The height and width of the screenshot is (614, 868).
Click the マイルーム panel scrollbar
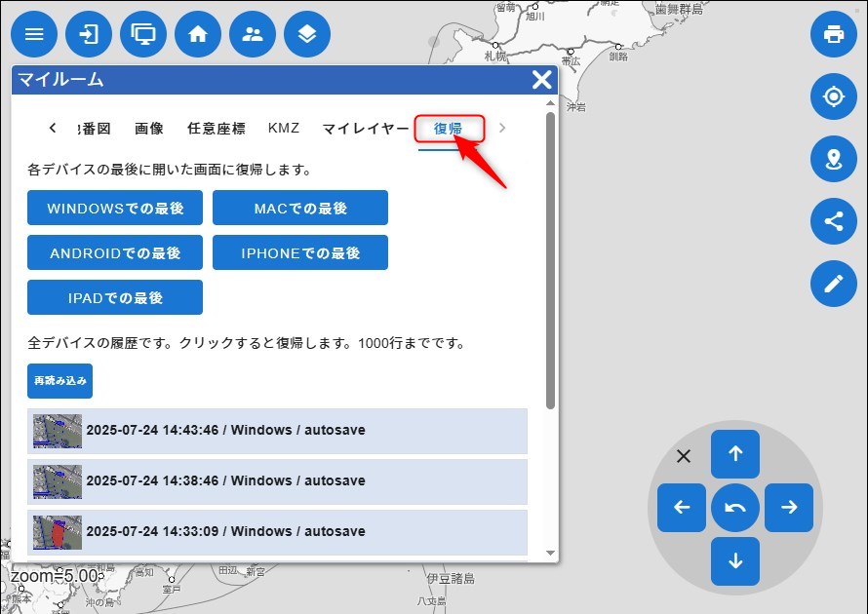tap(551, 263)
